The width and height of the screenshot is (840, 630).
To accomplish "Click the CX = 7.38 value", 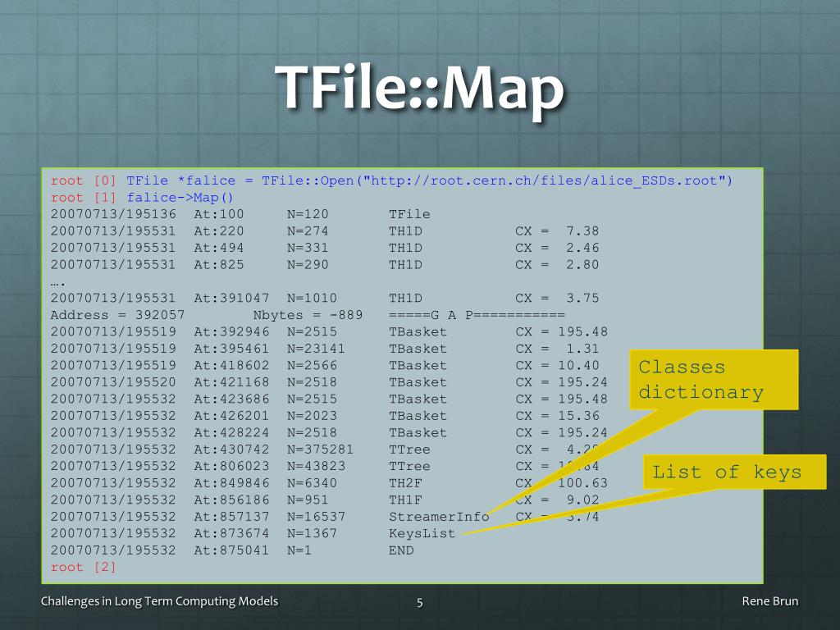I will click(557, 231).
